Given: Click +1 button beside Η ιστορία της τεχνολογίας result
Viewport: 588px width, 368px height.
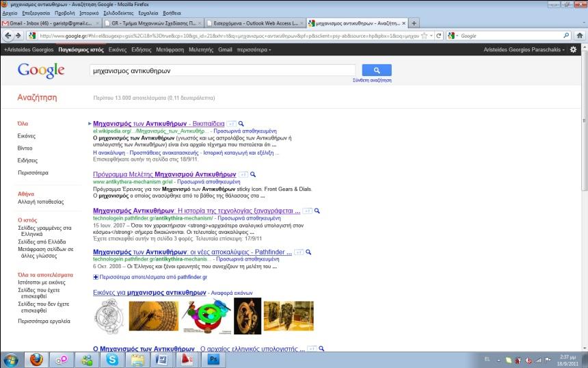Looking at the screenshot, I should [x=308, y=211].
